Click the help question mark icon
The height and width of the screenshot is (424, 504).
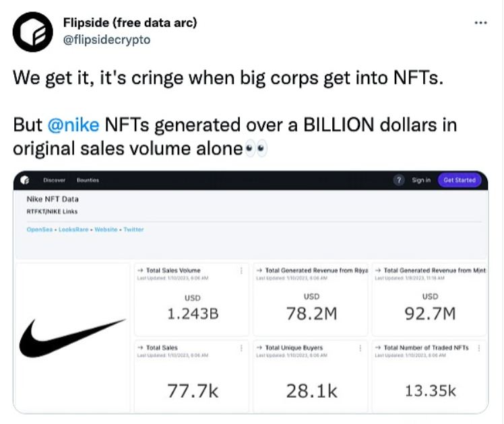pyautogui.click(x=398, y=180)
